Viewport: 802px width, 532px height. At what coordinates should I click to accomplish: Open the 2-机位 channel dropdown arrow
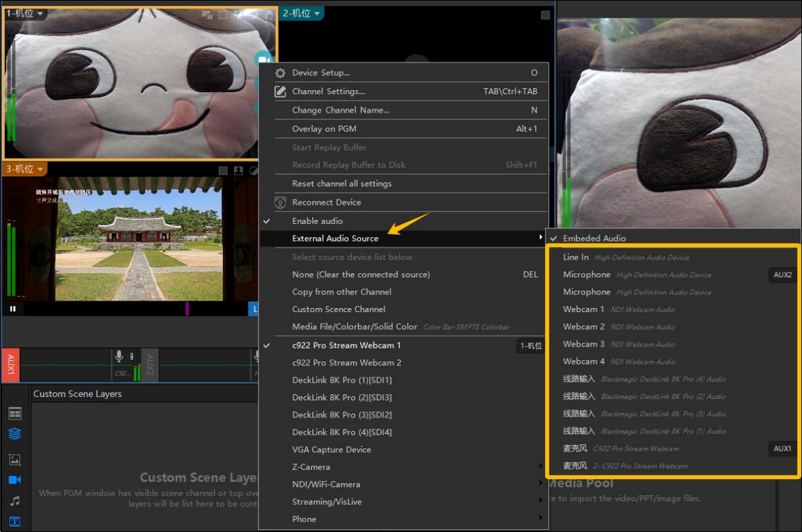pyautogui.click(x=317, y=14)
